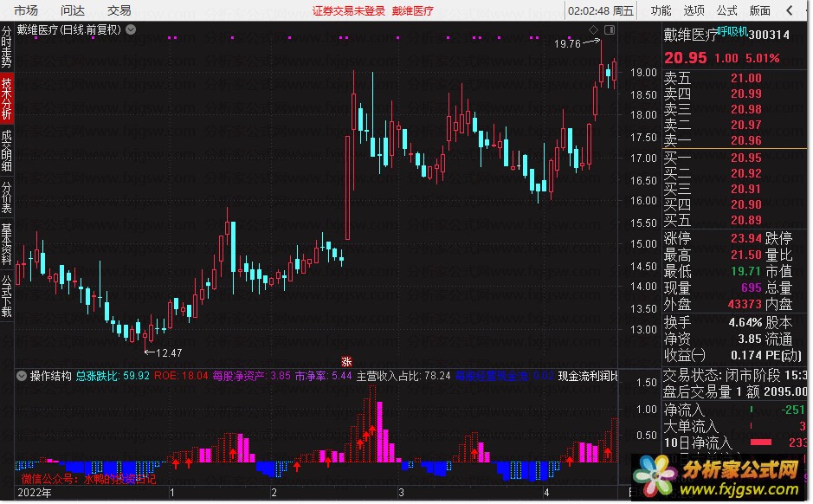Click 外盘 value 43373
813x504 pixels.
coord(745,304)
